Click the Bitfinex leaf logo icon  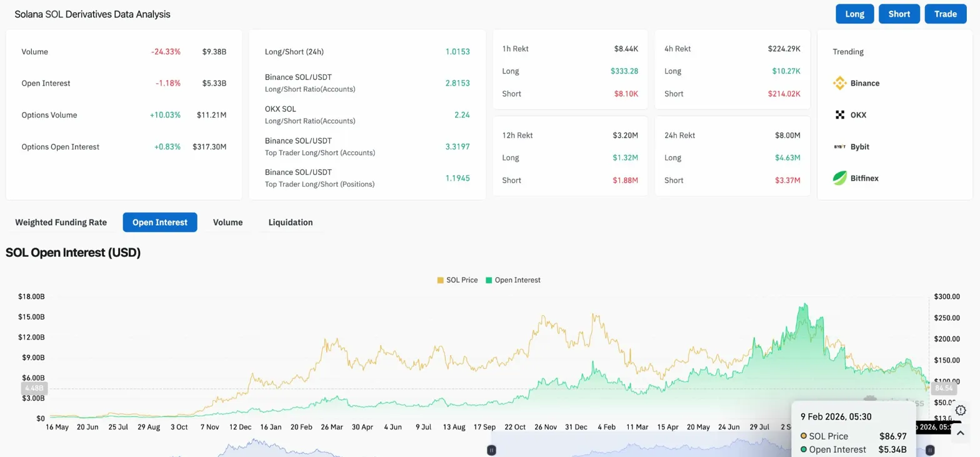(840, 178)
